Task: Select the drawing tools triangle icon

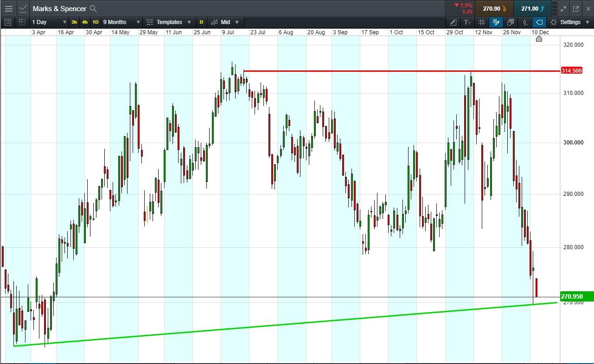Action: click(x=453, y=22)
